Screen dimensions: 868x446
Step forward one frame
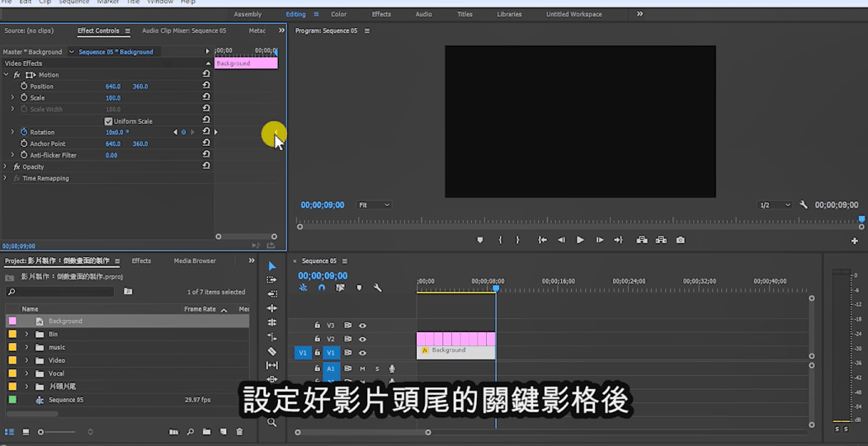point(600,240)
